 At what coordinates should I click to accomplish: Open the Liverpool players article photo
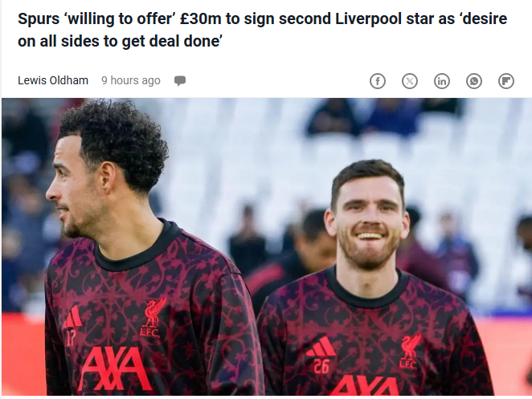click(267, 246)
